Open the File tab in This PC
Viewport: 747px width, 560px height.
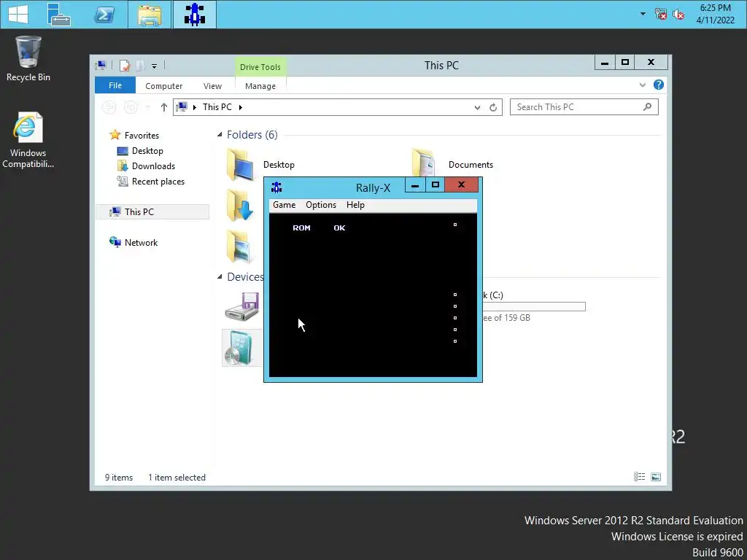pyautogui.click(x=115, y=85)
